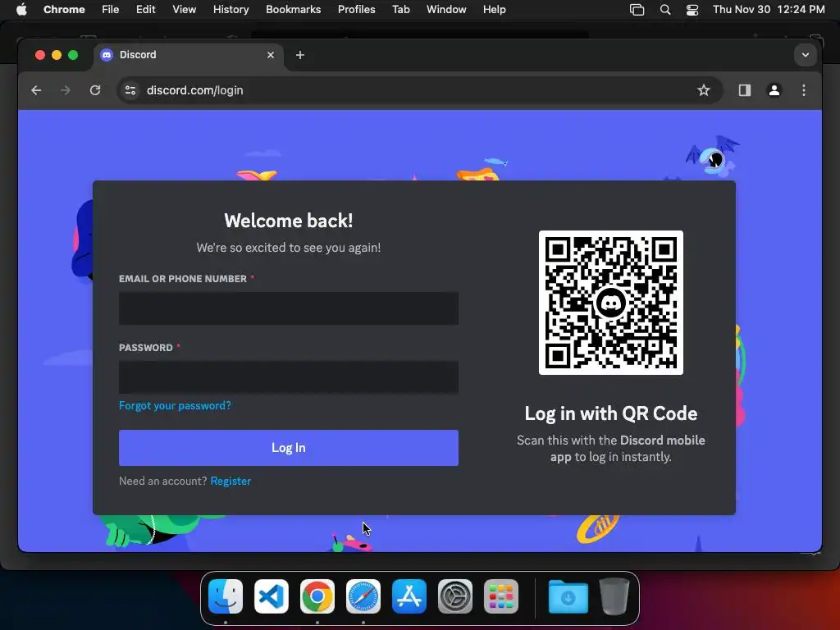The image size is (840, 630).
Task: Open Safari from the Dock
Action: click(x=363, y=596)
